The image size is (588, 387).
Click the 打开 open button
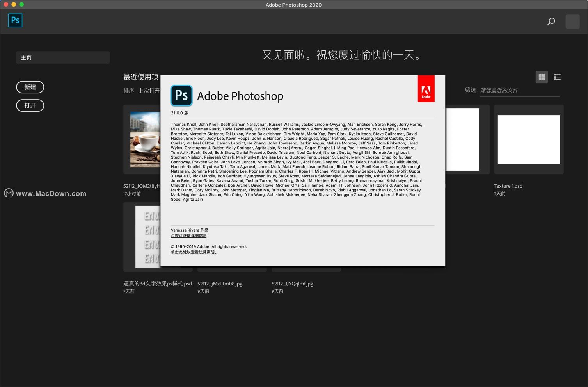coord(30,105)
